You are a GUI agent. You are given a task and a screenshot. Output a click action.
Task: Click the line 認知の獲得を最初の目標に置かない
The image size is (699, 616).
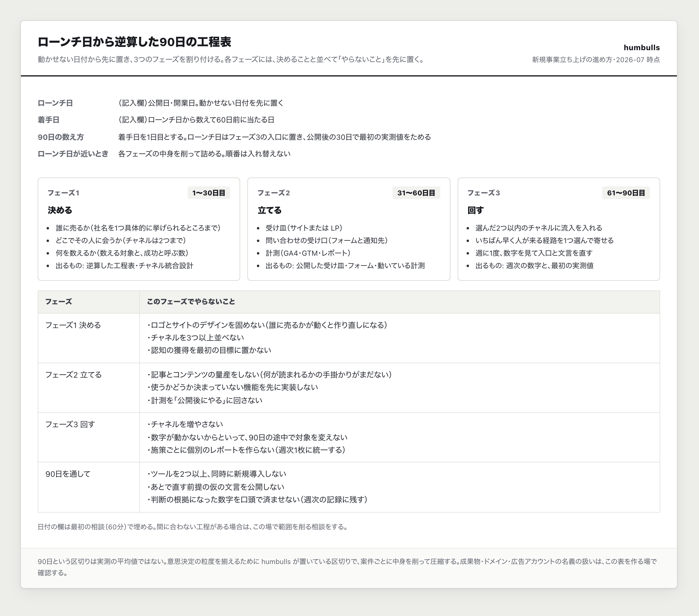(x=209, y=350)
